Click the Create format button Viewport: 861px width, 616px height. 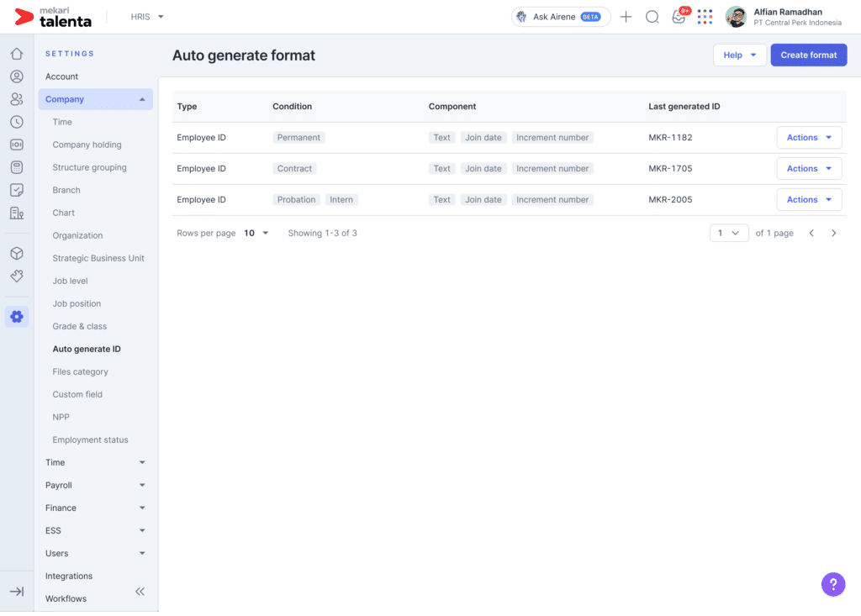808,55
